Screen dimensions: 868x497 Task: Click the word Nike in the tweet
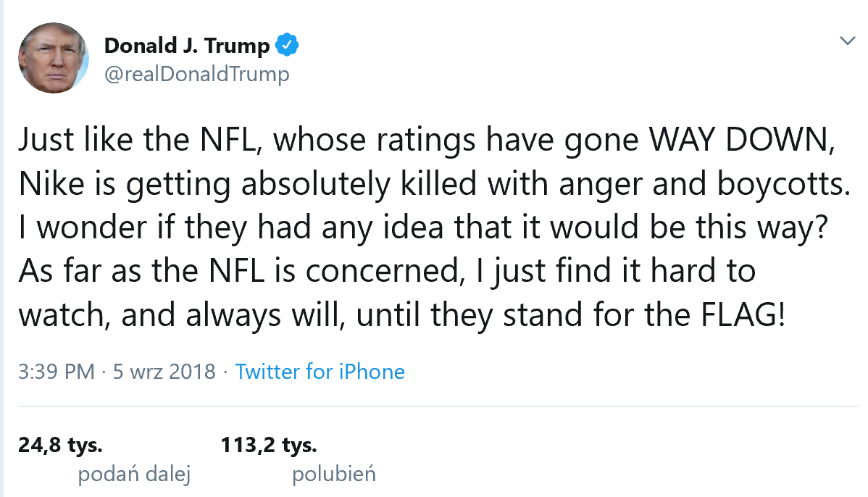click(46, 185)
